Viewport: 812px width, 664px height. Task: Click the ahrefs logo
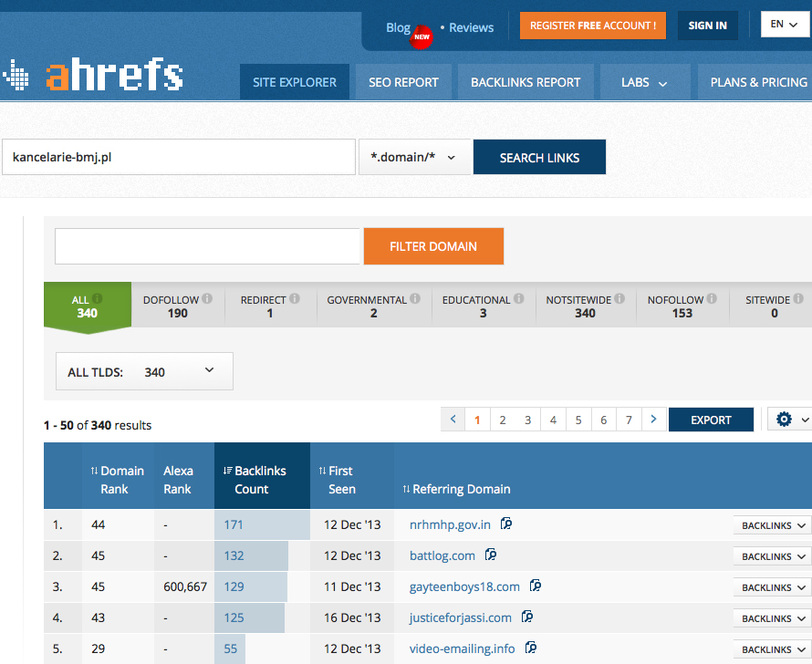[93, 75]
